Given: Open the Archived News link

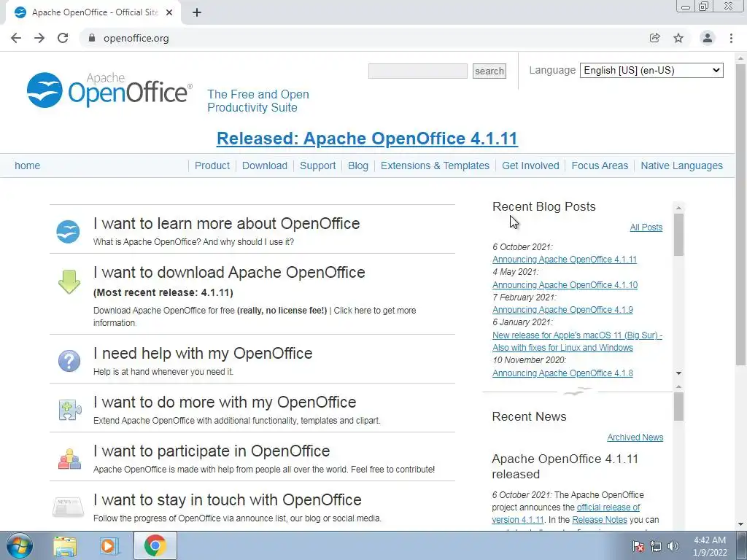Looking at the screenshot, I should point(635,437).
